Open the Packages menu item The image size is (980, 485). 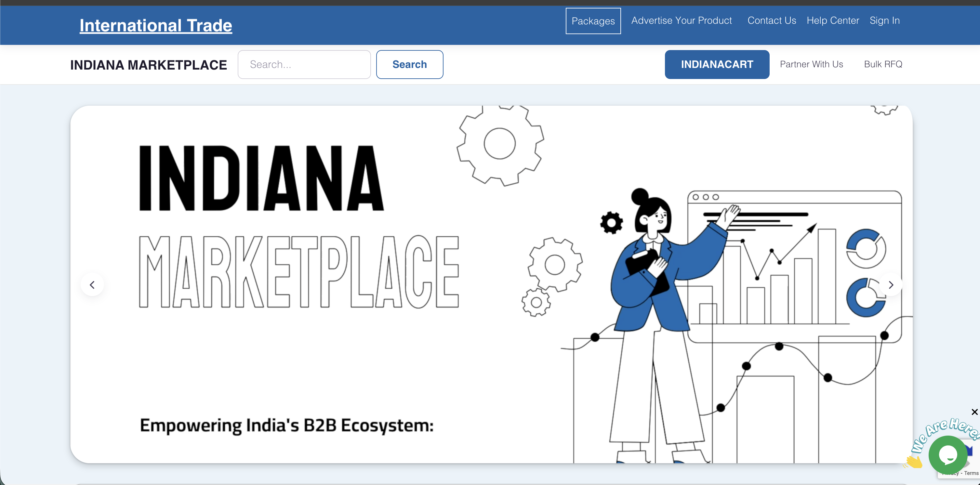(593, 21)
